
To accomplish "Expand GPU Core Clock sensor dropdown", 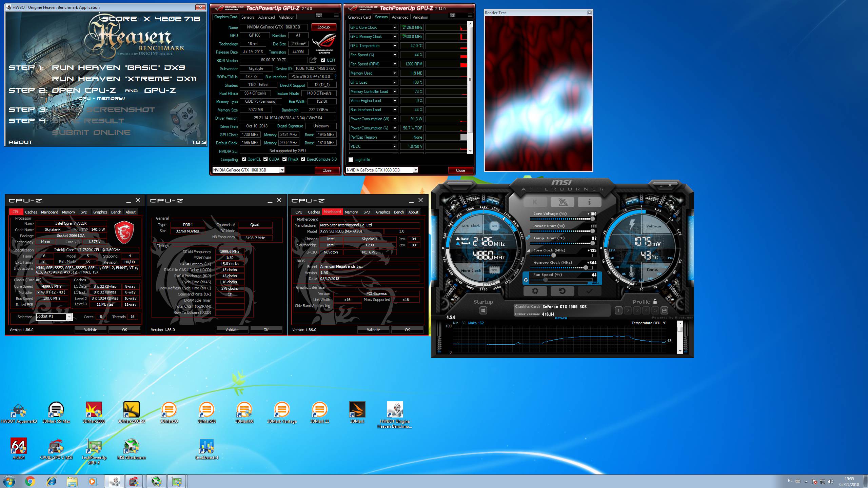I will [x=395, y=27].
